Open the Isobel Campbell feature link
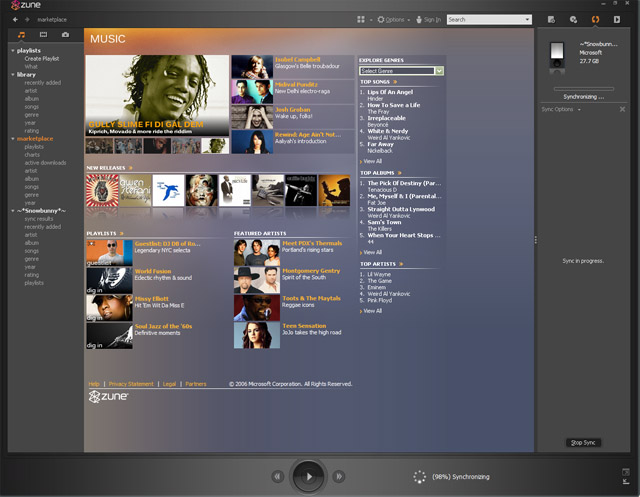640x497 pixels. click(x=298, y=60)
